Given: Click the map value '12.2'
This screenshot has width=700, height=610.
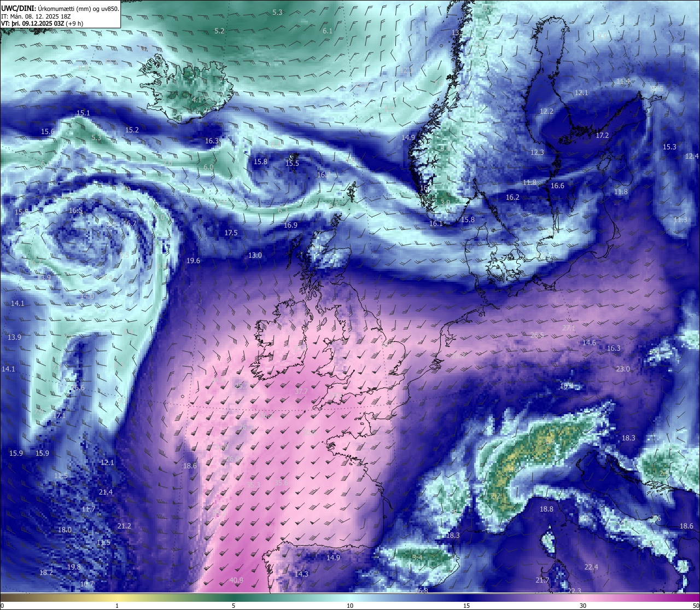Looking at the screenshot, I should [546, 111].
